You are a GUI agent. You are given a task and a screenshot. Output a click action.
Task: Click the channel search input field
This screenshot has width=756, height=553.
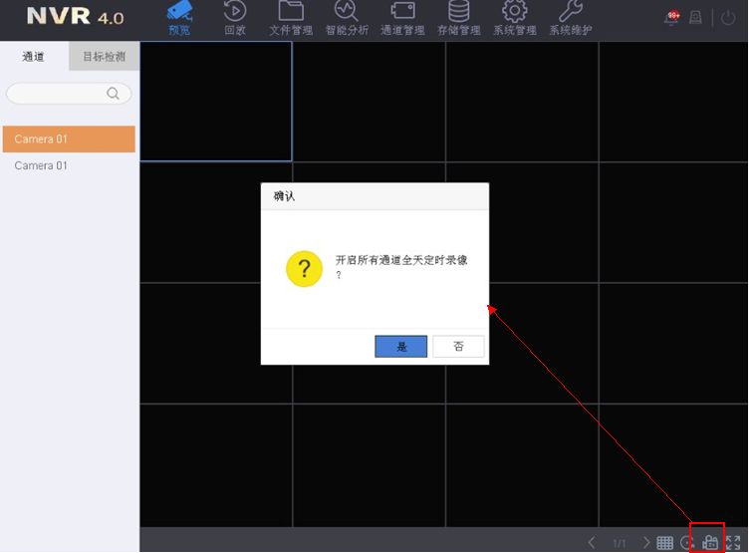click(x=60, y=94)
